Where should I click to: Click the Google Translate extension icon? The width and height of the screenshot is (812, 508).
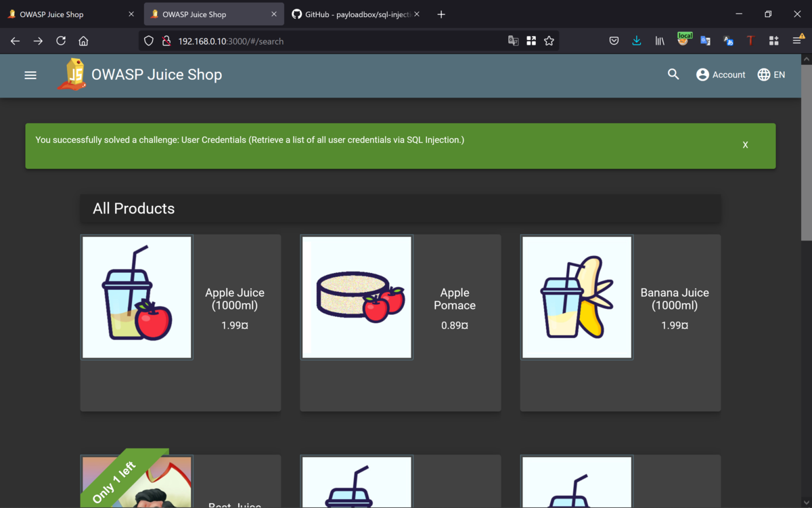[x=705, y=41]
